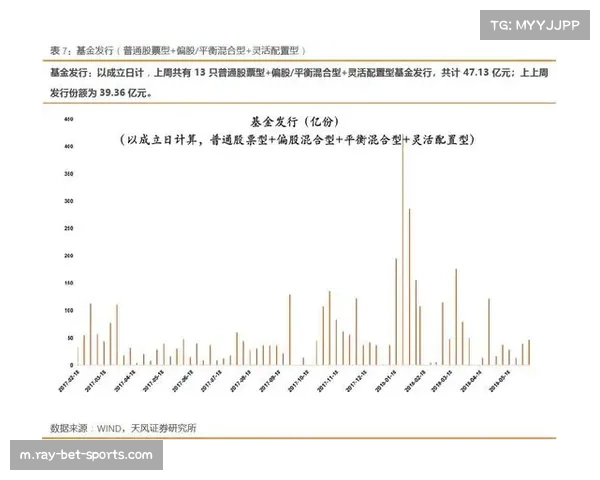Click the x-axis date label for 2018-05
This screenshot has width=600, height=480.
[499, 381]
